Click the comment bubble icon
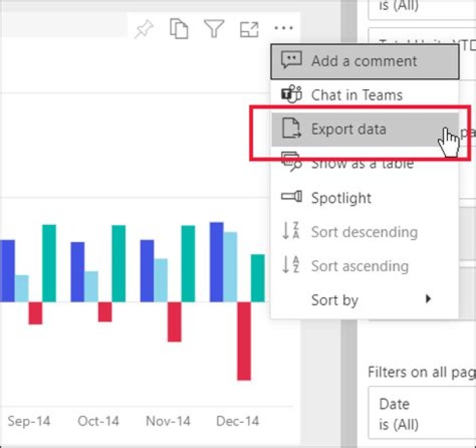Image resolution: width=476 pixels, height=448 pixels. tap(292, 60)
